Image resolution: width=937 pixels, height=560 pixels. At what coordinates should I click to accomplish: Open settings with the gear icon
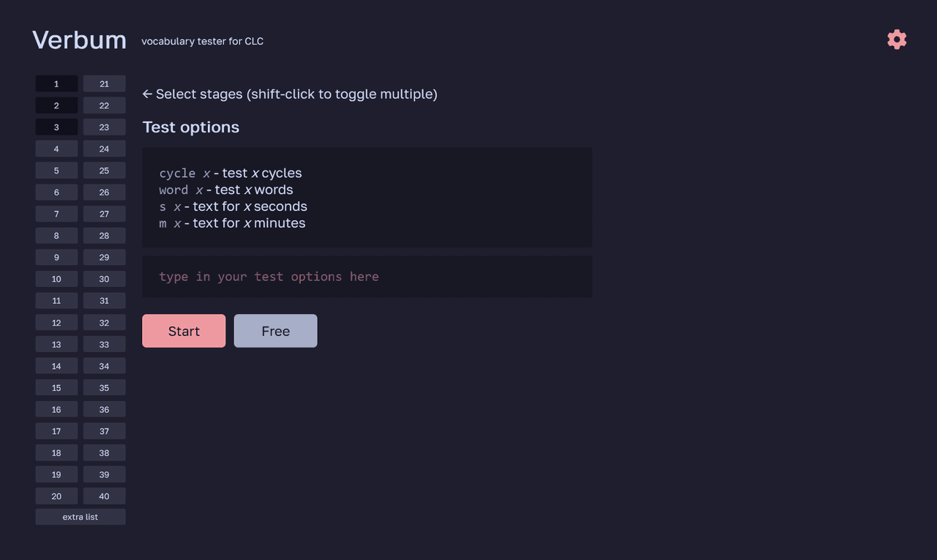897,40
